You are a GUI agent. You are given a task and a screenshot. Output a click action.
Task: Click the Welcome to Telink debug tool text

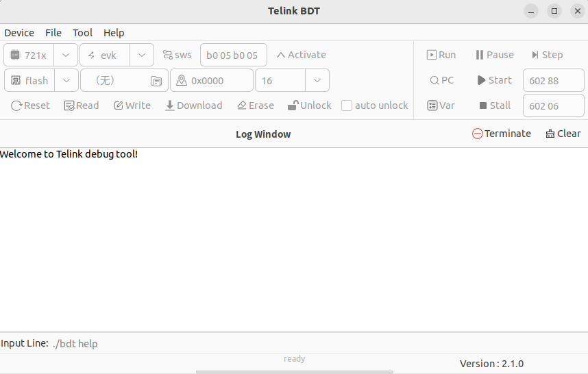coord(69,154)
